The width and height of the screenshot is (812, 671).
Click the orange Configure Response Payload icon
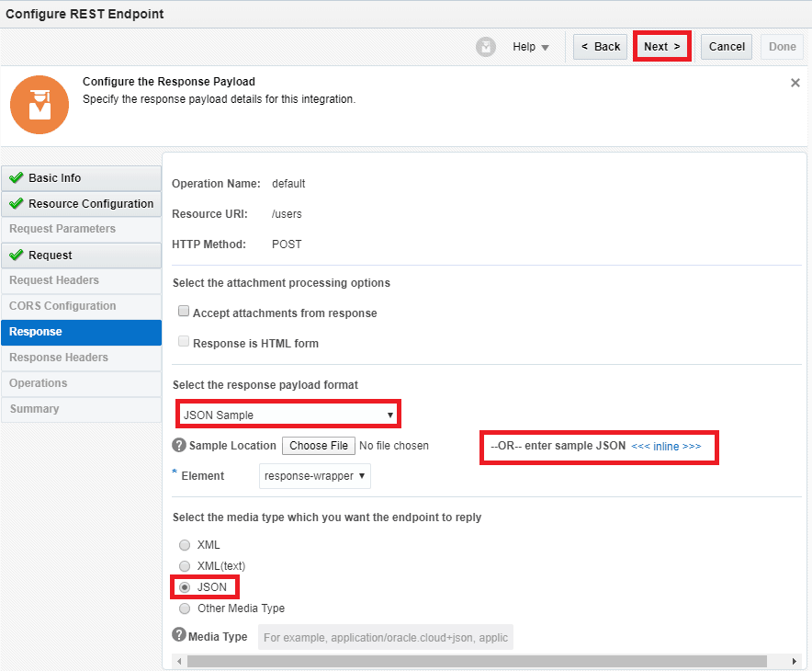[x=39, y=105]
